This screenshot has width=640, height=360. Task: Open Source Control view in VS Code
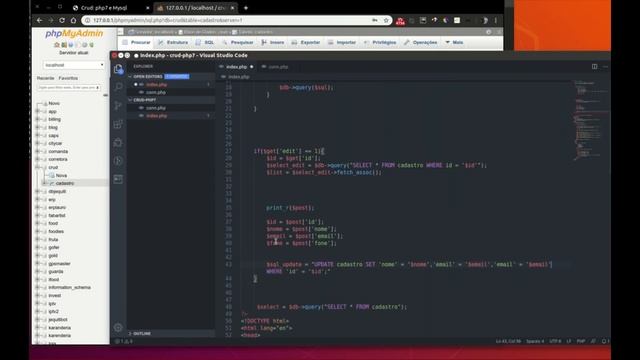coord(118,106)
